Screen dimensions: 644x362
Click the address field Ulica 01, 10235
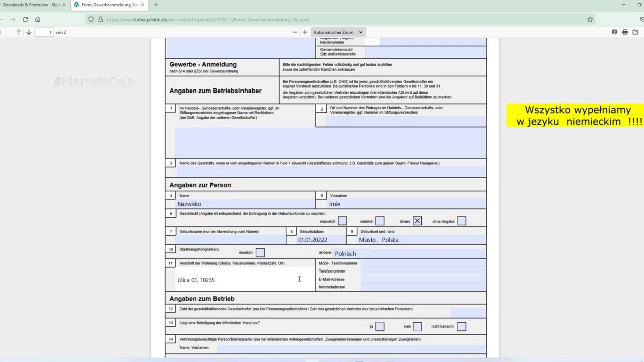click(x=245, y=279)
